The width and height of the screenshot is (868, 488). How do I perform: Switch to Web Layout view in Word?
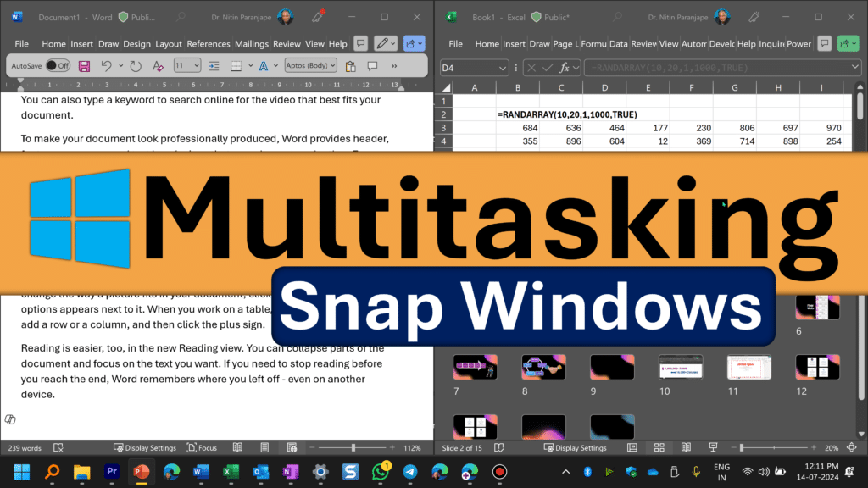291,447
